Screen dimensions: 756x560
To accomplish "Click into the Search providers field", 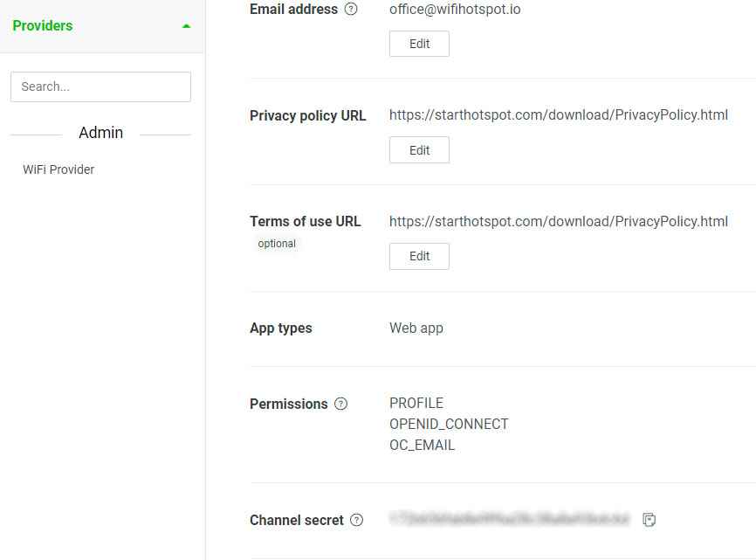I will coord(100,86).
